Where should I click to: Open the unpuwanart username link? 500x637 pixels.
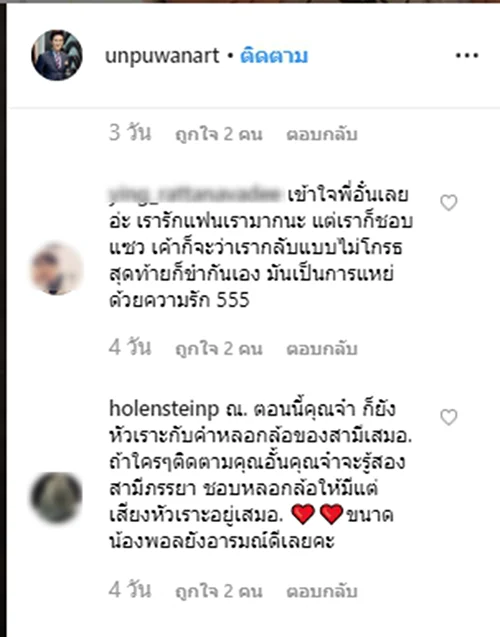tap(162, 56)
